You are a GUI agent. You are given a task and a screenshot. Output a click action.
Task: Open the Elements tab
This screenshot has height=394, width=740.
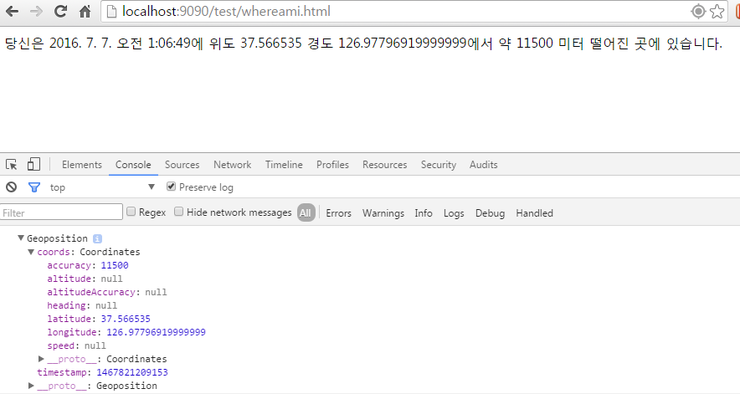pyautogui.click(x=82, y=165)
